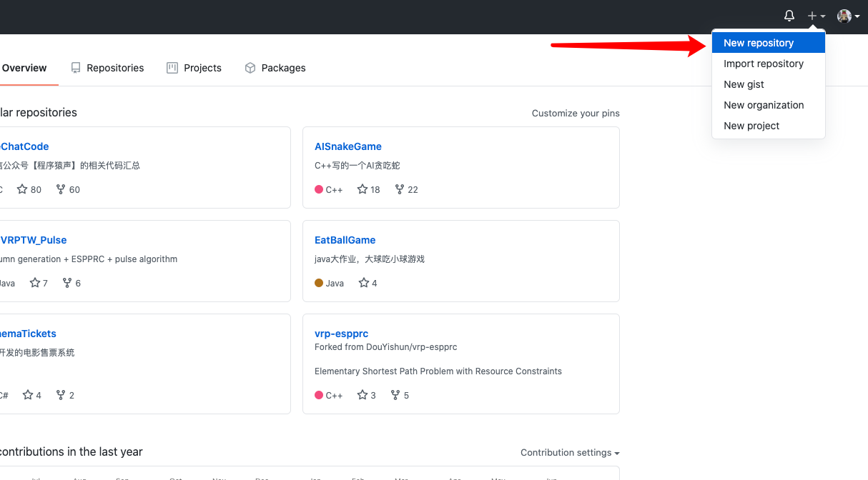The height and width of the screenshot is (480, 868).
Task: Click the star count on vrp-espprc
Action: 366,395
